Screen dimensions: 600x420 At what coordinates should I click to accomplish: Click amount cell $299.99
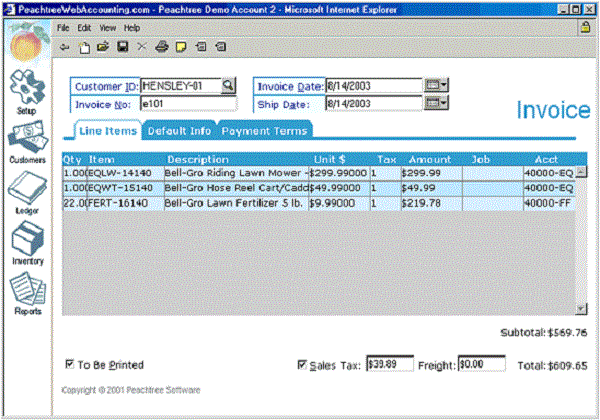pos(431,173)
